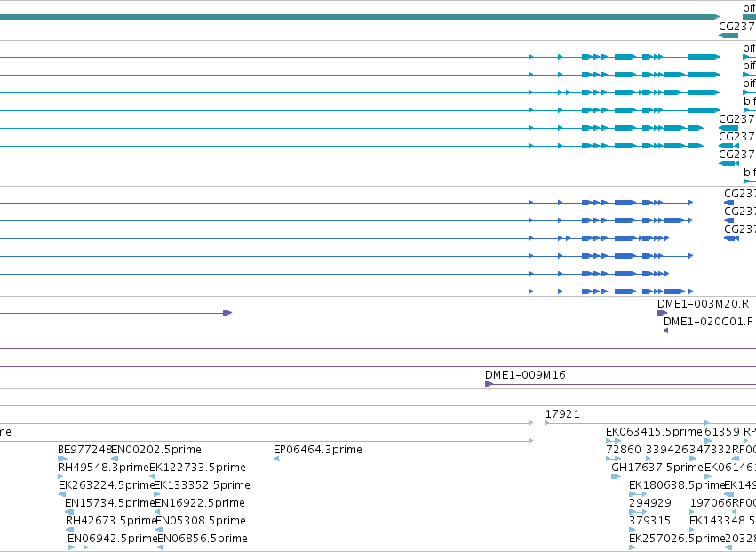Click the EP06464.3prime EST label
Viewport: 756px width, 552px height.
[x=318, y=450]
